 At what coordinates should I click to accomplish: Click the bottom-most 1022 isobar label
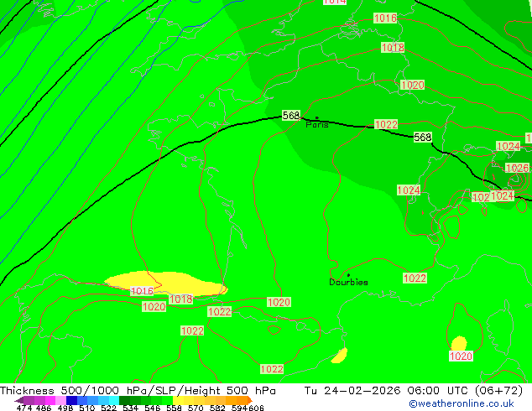(x=272, y=369)
